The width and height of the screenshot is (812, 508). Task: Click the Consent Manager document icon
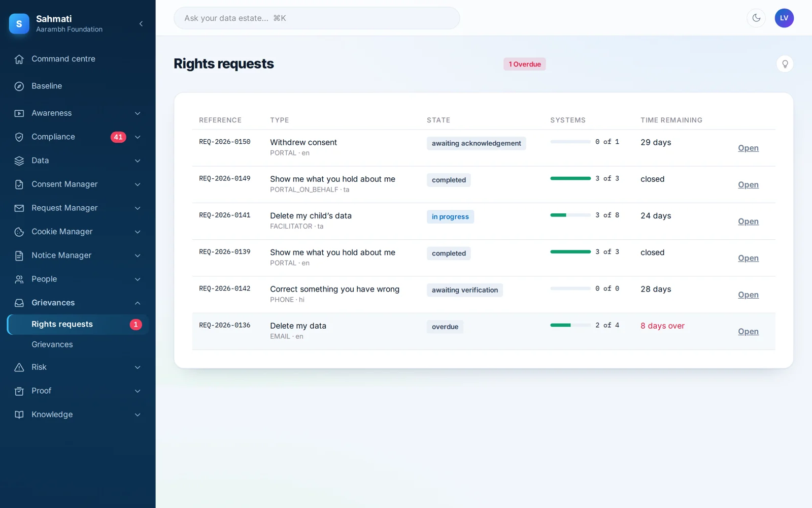pyautogui.click(x=19, y=184)
